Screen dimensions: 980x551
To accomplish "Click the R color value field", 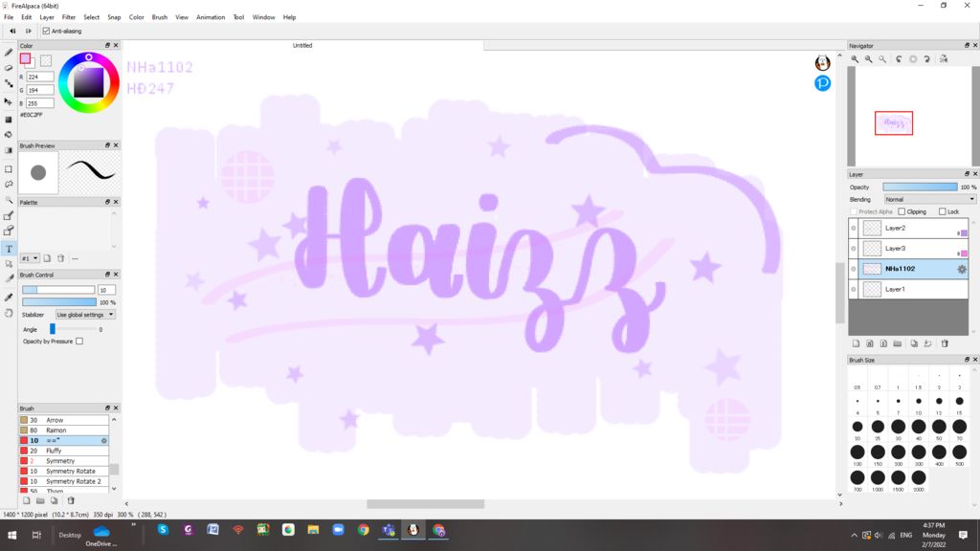I will click(x=40, y=77).
